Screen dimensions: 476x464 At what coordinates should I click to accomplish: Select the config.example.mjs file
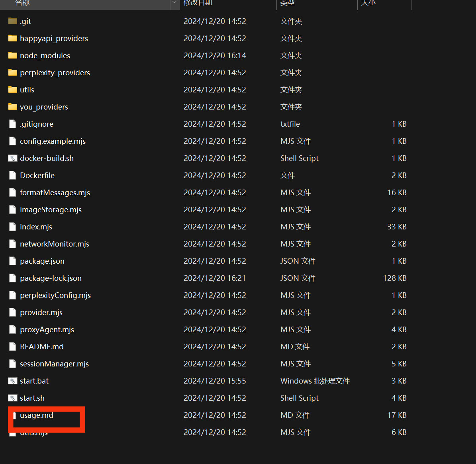53,141
